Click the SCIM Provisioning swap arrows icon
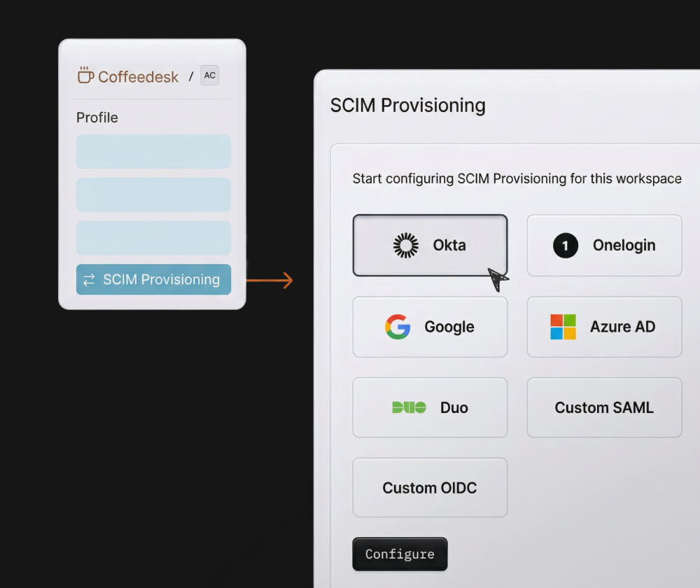The image size is (700, 588). [x=89, y=279]
